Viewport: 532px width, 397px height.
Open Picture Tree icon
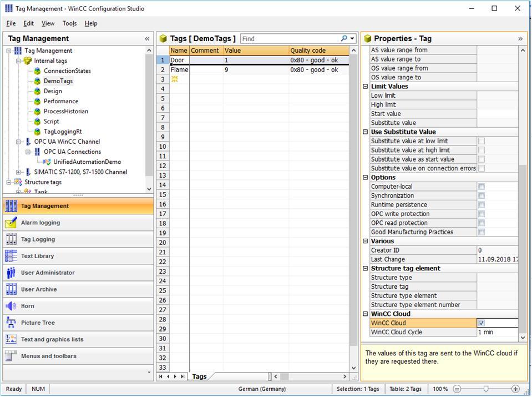(x=11, y=323)
